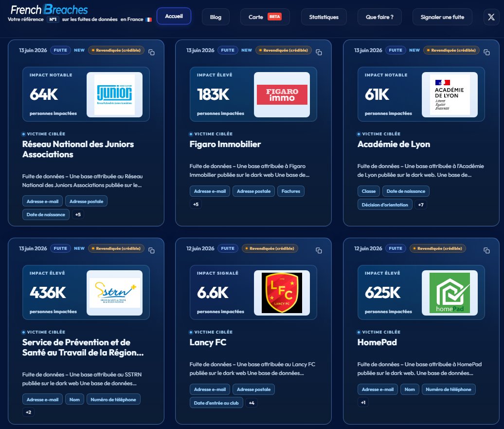Expand +7 more tags on Académie de Lyon card

[x=421, y=205]
